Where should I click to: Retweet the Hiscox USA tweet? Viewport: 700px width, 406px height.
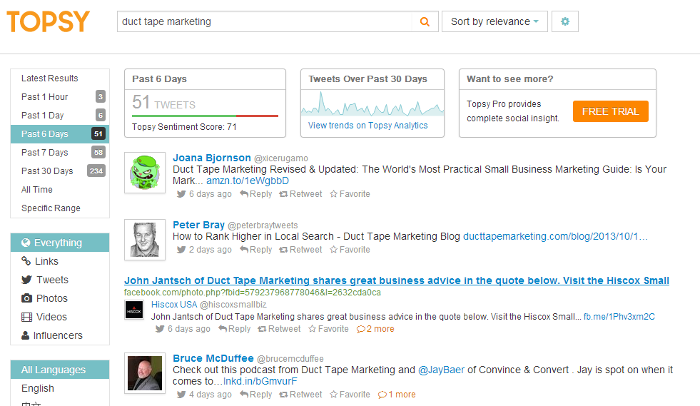[x=279, y=329]
